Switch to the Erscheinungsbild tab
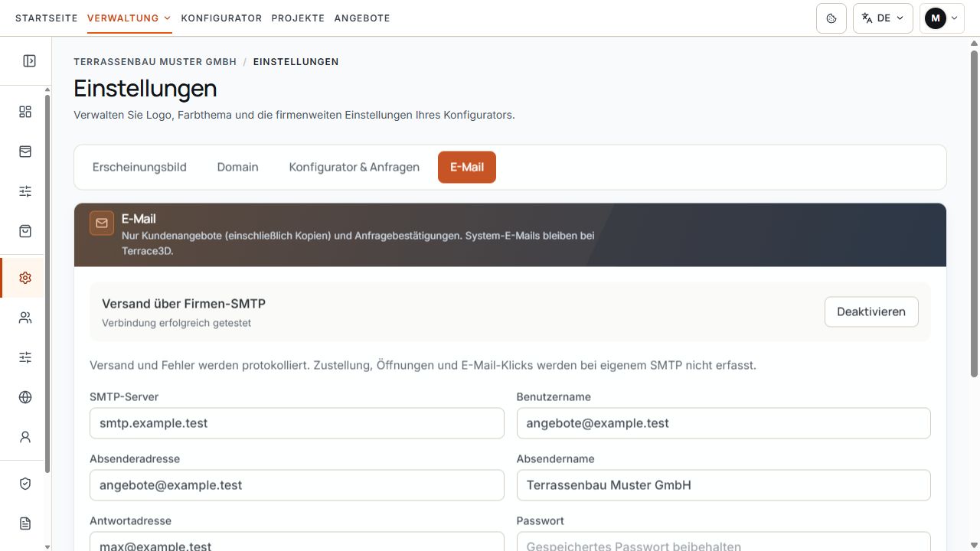This screenshot has height=551, width=980. point(139,168)
